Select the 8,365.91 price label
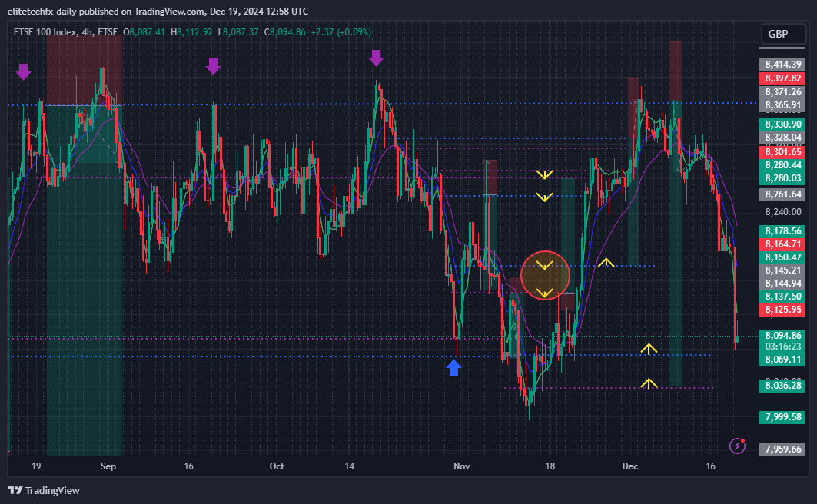Image resolution: width=817 pixels, height=504 pixels. pyautogui.click(x=782, y=105)
